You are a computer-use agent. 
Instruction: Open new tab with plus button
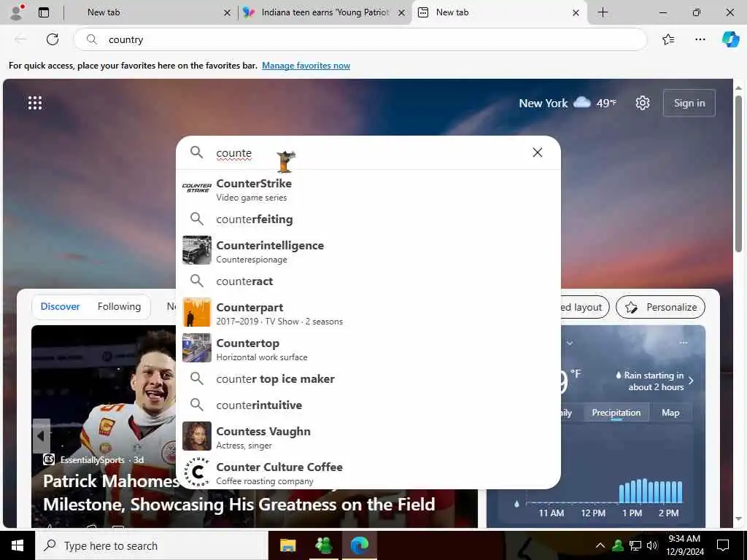[603, 12]
